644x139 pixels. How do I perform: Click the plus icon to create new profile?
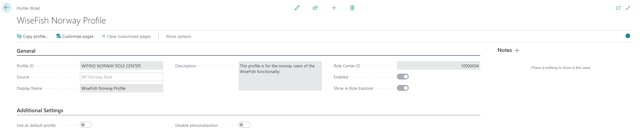click(x=334, y=8)
